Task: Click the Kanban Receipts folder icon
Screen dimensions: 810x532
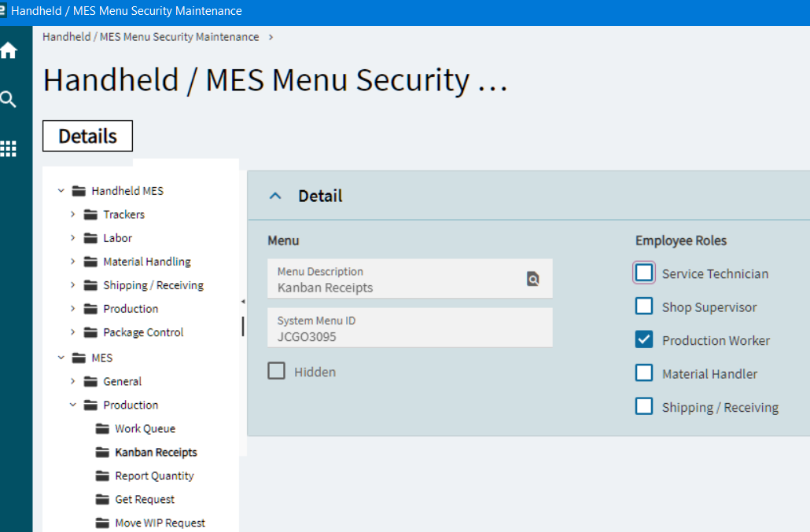Action: tap(102, 453)
